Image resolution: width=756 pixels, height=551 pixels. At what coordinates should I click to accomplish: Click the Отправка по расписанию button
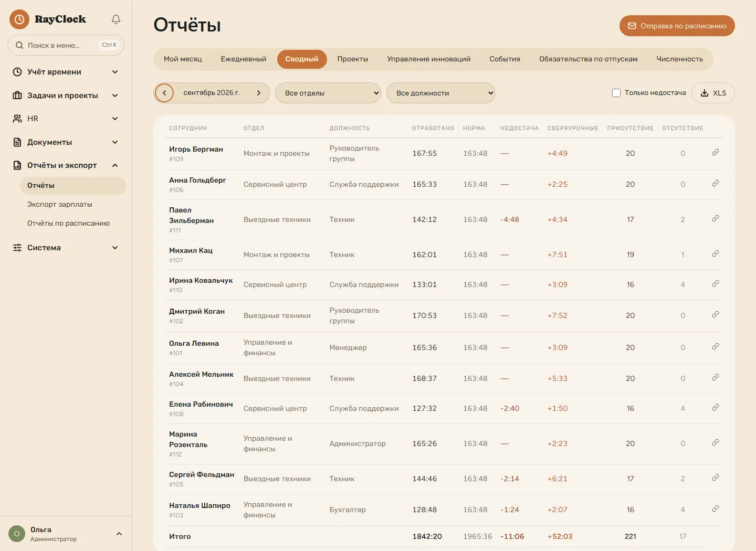coord(677,26)
